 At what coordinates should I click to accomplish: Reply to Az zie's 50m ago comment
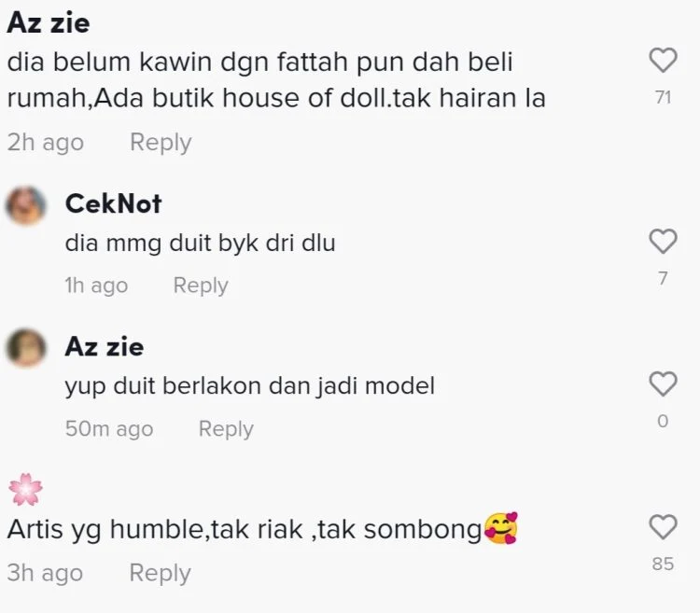pos(226,429)
